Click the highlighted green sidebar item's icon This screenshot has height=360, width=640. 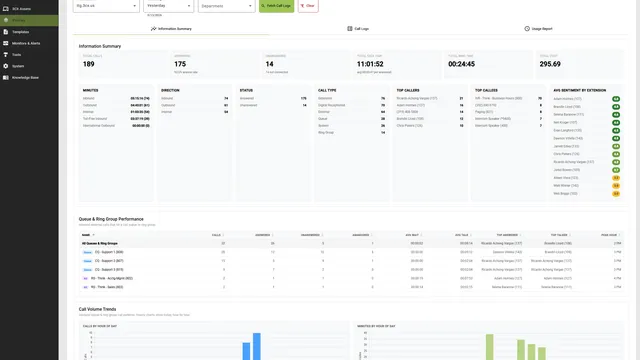(x=6, y=20)
